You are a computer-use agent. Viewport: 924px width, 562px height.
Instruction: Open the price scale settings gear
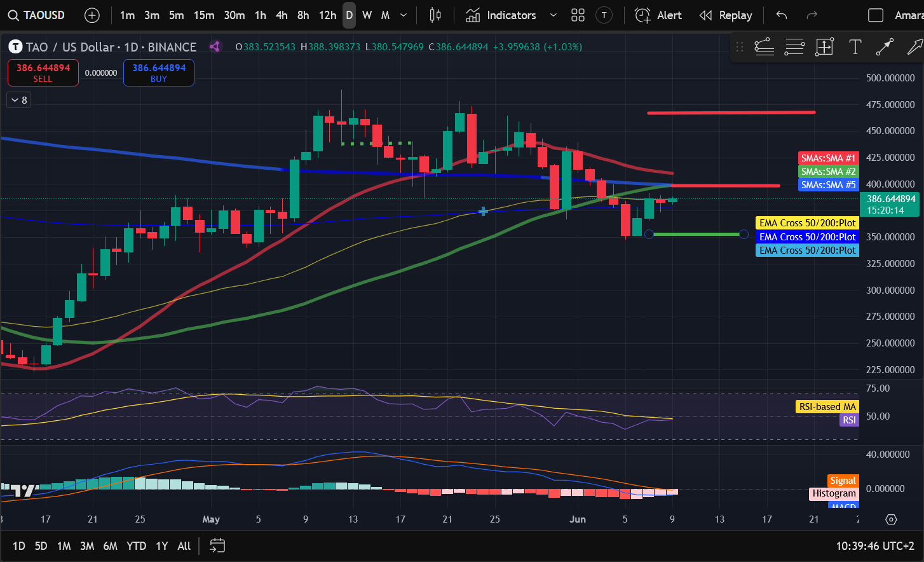(x=891, y=519)
